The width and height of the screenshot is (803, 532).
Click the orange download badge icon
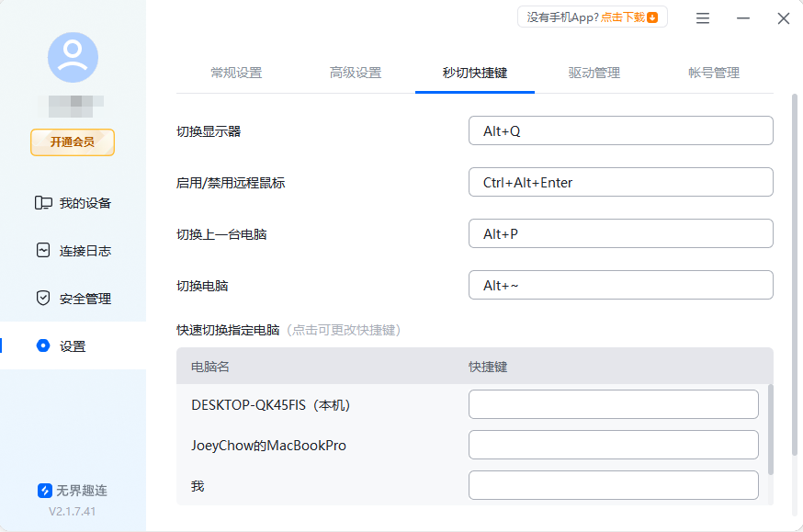point(653,17)
